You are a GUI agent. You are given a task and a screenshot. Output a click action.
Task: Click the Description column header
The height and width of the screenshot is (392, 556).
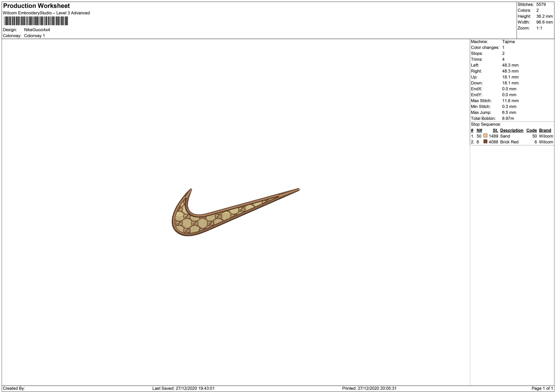point(511,130)
